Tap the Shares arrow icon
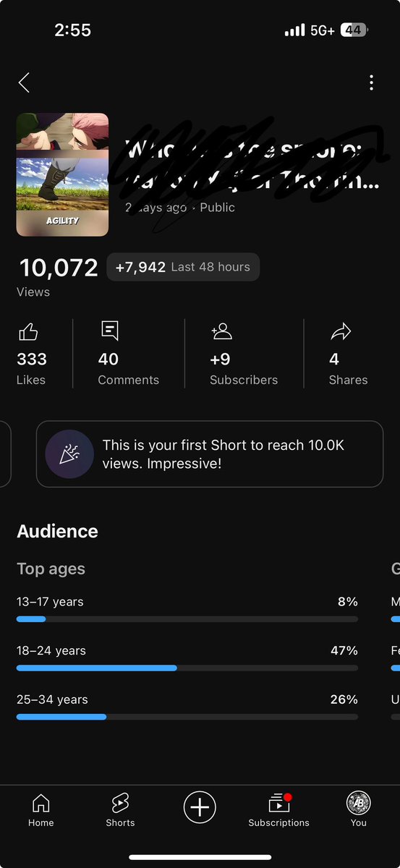 340,332
